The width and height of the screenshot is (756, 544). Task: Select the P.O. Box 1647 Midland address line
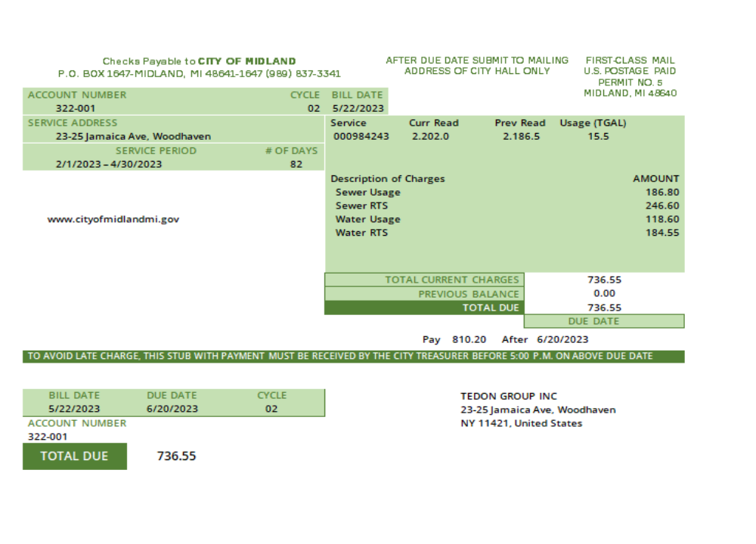pyautogui.click(x=199, y=74)
